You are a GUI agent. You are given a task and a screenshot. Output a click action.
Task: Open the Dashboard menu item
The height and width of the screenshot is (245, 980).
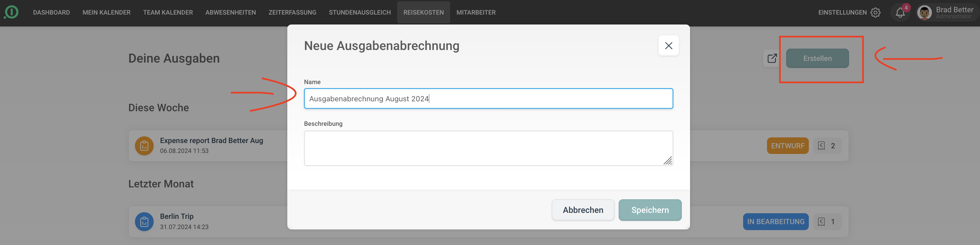pos(51,13)
